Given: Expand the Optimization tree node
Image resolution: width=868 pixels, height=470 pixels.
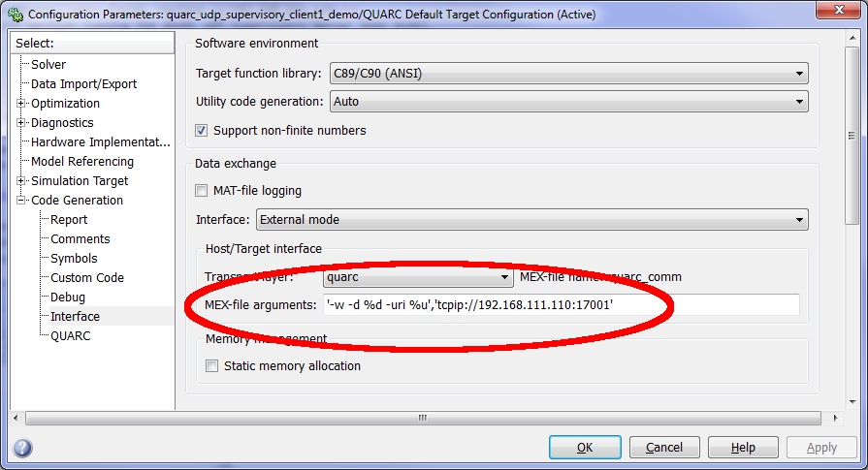Looking at the screenshot, I should point(21,104).
